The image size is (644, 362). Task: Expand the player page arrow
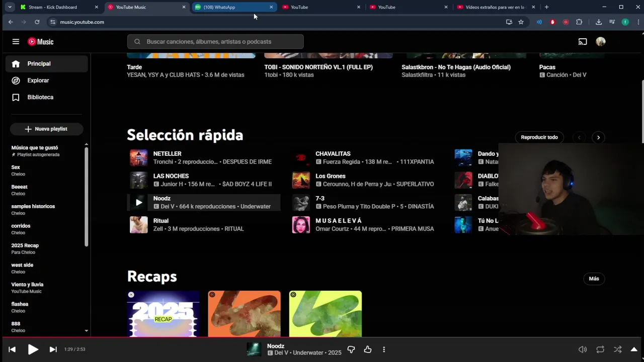coord(634,349)
